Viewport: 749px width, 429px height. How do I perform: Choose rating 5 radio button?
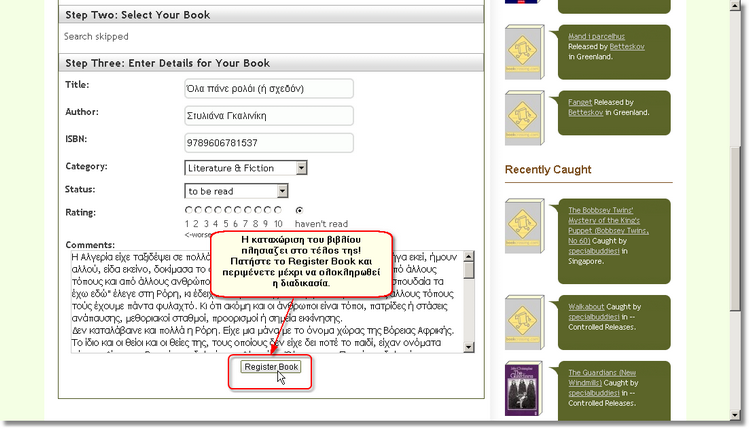[227, 210]
